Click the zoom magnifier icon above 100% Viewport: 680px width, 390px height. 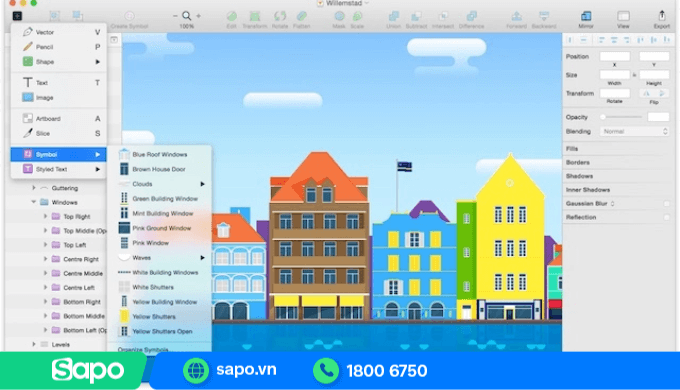click(x=186, y=16)
